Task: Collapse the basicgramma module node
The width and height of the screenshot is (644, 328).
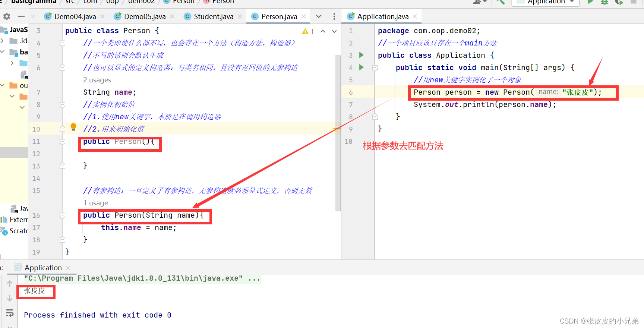Action: coord(3,52)
